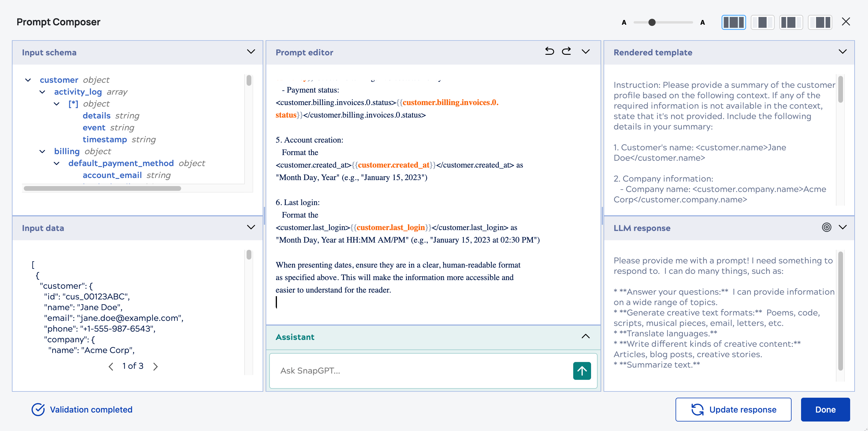Select default_payment_method in schema tree
Image resolution: width=868 pixels, height=431 pixels.
[x=121, y=163]
